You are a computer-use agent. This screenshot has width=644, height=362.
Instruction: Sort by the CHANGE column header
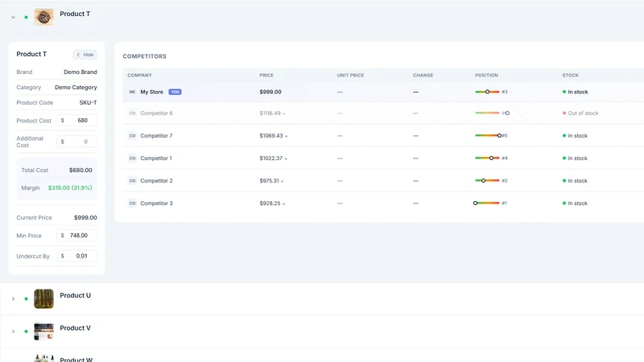click(423, 75)
